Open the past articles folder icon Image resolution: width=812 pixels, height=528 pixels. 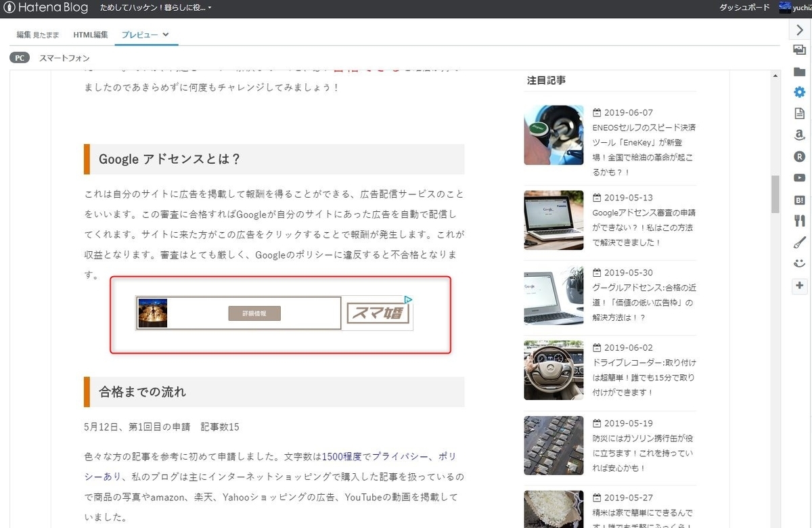point(799,70)
